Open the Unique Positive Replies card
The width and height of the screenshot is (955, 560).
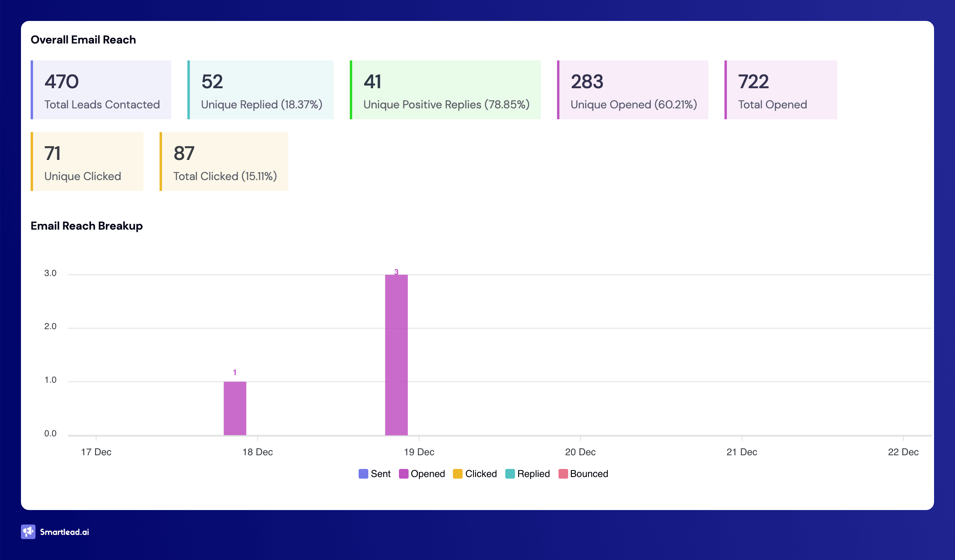[445, 90]
